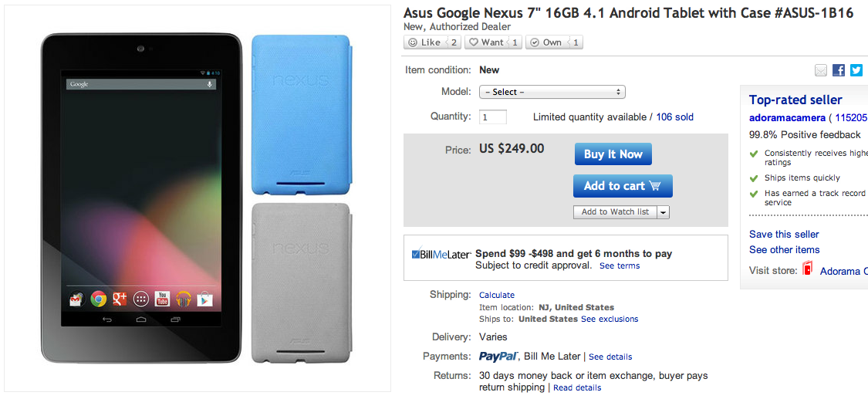Viewport: 868px width, 399px height.
Task: Open the 106 sold link
Action: pos(674,117)
